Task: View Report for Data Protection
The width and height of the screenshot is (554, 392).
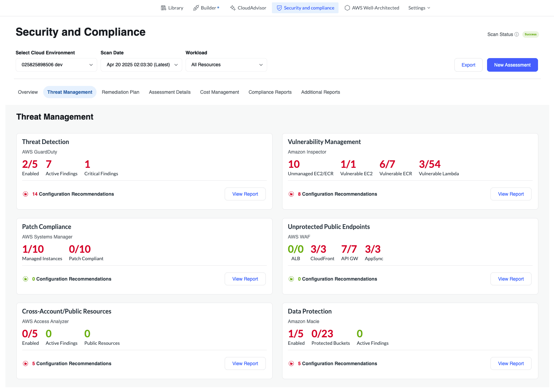Action: pos(511,363)
